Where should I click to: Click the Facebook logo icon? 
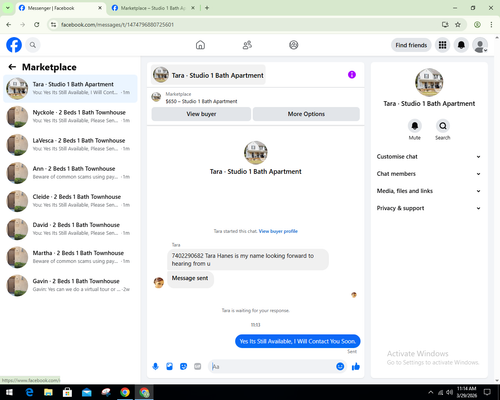click(14, 45)
